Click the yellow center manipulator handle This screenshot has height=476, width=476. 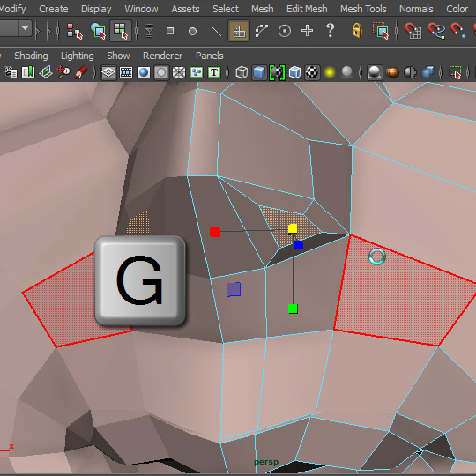(293, 228)
